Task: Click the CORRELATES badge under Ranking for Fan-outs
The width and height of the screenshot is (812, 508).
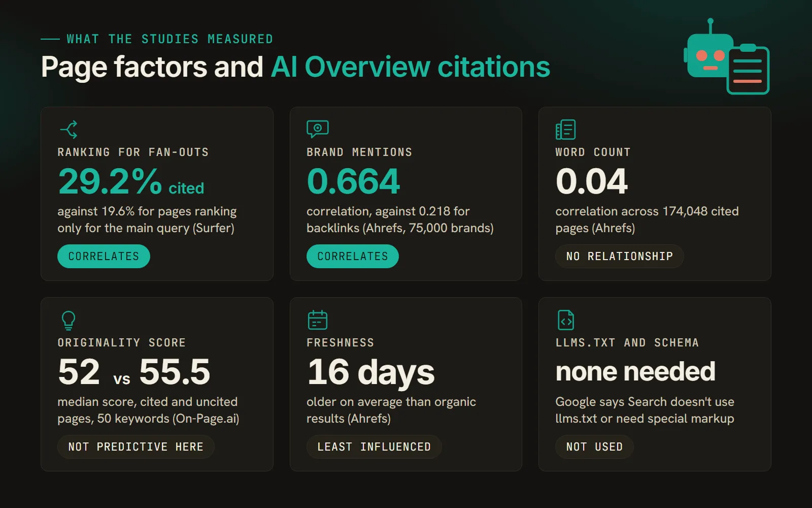Action: tap(104, 256)
